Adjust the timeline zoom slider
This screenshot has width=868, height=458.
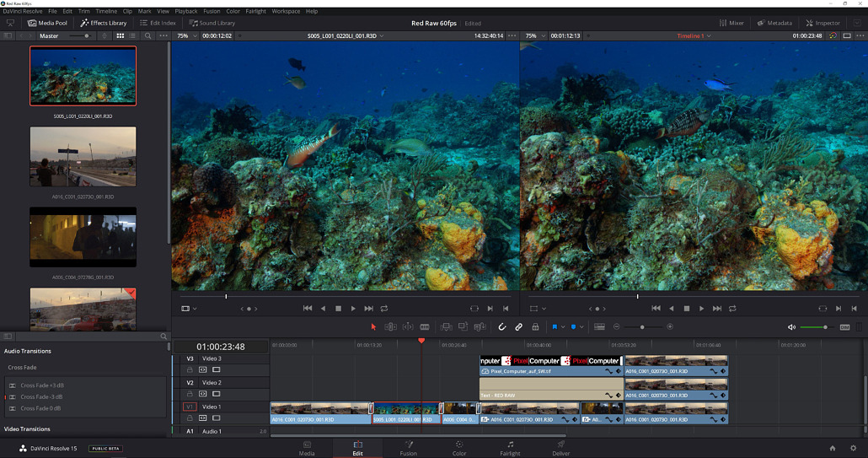point(642,326)
